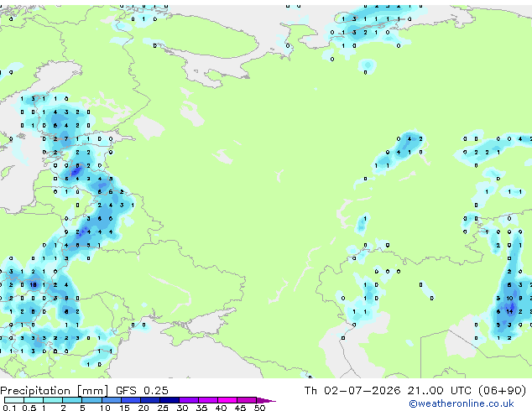The width and height of the screenshot is (532, 411).
Task: Click the "30" legend scale label
Action: point(182,408)
